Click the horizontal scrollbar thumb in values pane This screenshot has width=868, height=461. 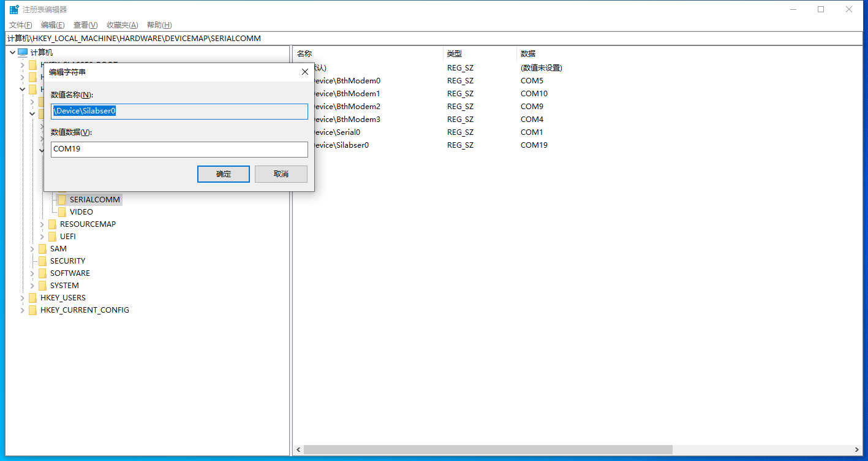tap(488, 450)
